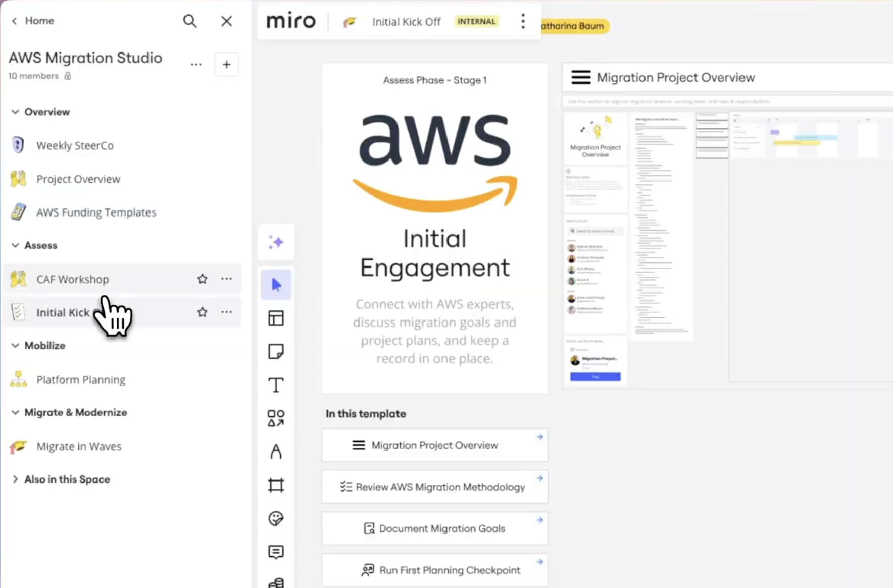This screenshot has width=893, height=588.
Task: Click the Migrate in Waves icon
Action: coord(18,446)
